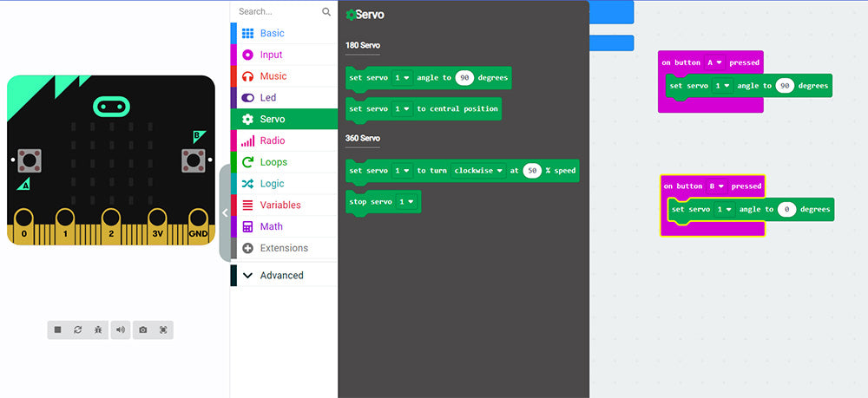The width and height of the screenshot is (868, 398).
Task: Collapse the simulator panel with the arrow handle
Action: pyautogui.click(x=225, y=212)
